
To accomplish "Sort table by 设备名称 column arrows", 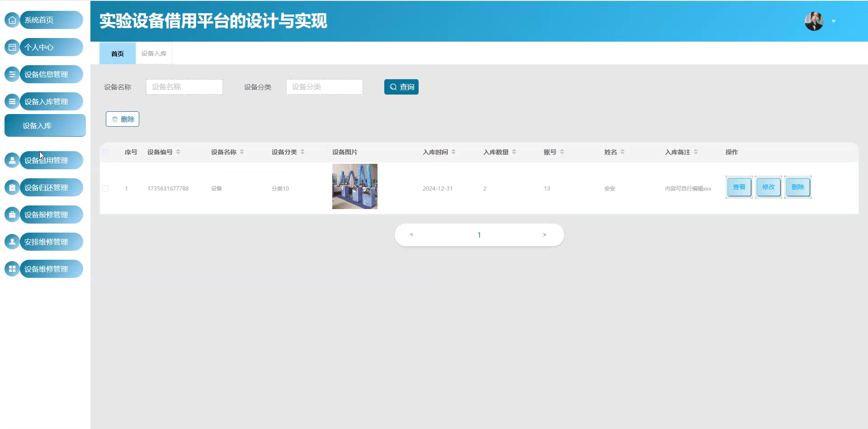I will pyautogui.click(x=242, y=152).
